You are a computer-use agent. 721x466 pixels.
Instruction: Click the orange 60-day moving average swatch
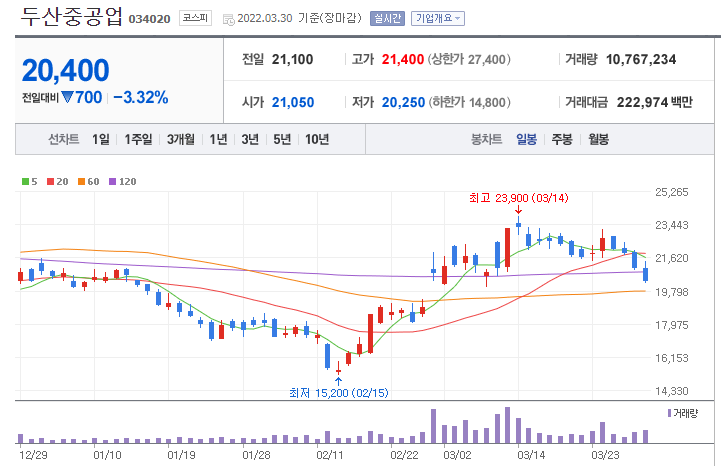click(81, 181)
